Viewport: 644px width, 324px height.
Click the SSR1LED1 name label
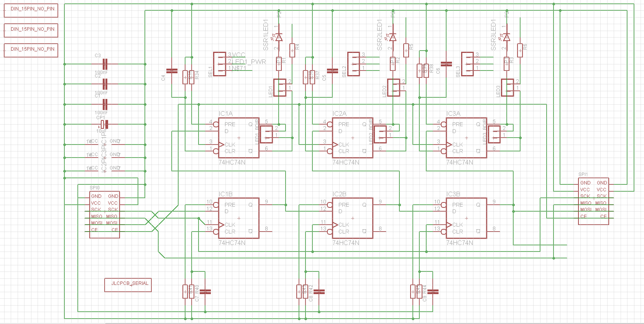266,35
